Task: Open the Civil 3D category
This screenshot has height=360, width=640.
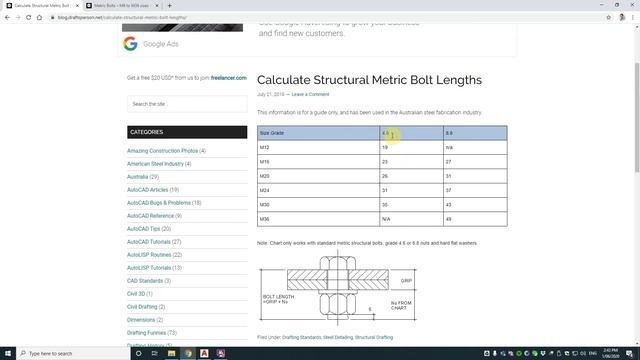Action: pyautogui.click(x=136, y=294)
